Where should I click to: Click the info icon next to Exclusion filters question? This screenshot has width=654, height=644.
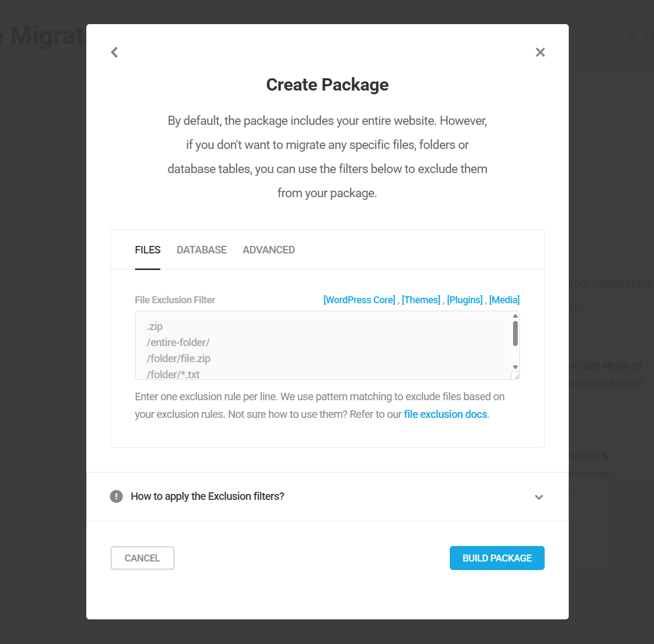point(116,497)
